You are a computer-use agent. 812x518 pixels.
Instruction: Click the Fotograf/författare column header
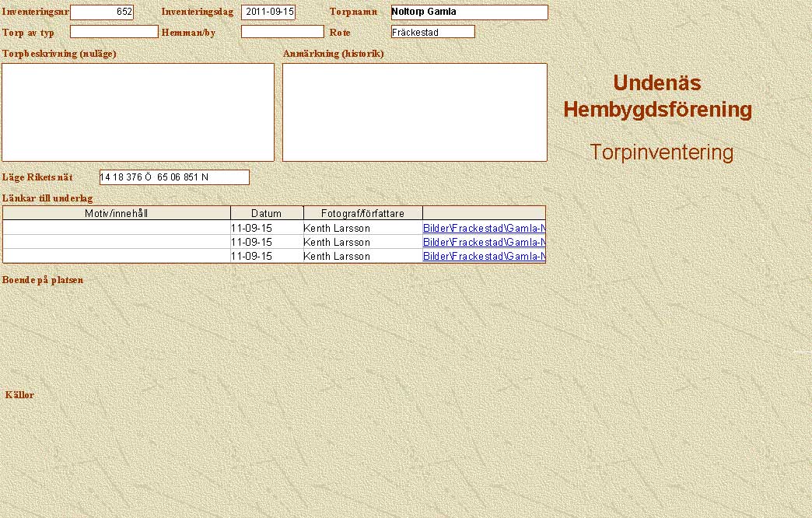tap(362, 213)
